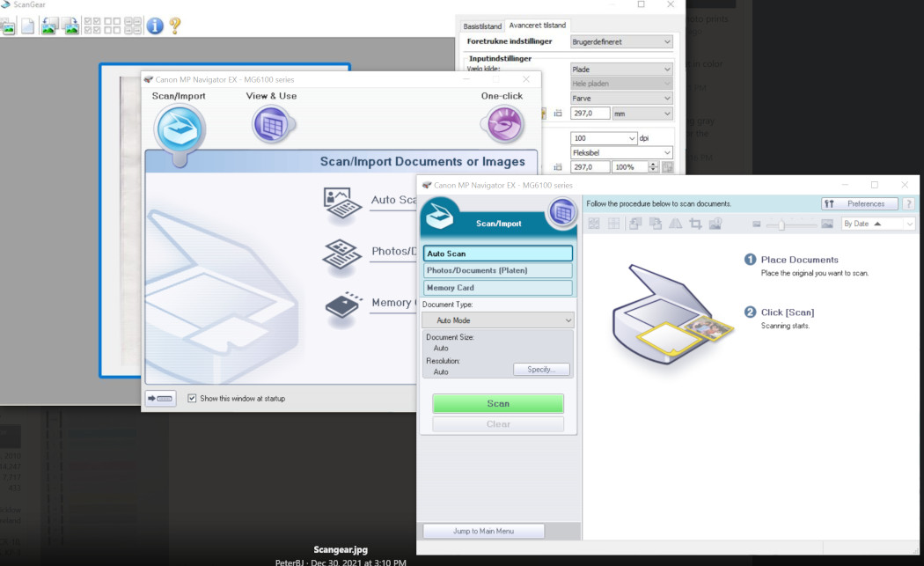Image resolution: width=924 pixels, height=566 pixels.
Task: Select the Memory Card tab
Action: tap(497, 288)
